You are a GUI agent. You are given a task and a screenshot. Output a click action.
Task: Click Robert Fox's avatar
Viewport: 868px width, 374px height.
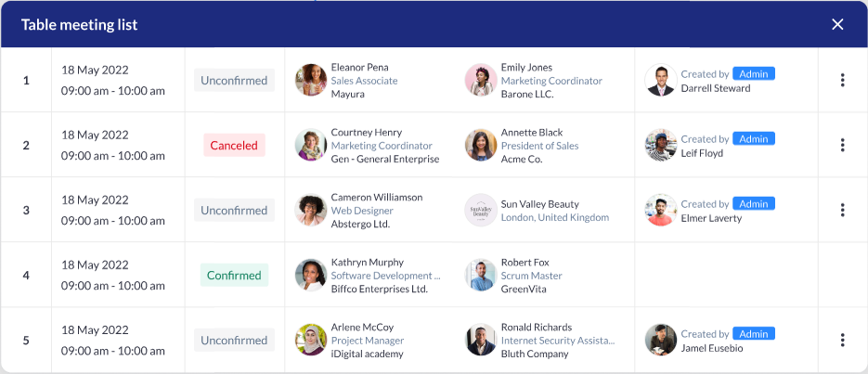481,275
